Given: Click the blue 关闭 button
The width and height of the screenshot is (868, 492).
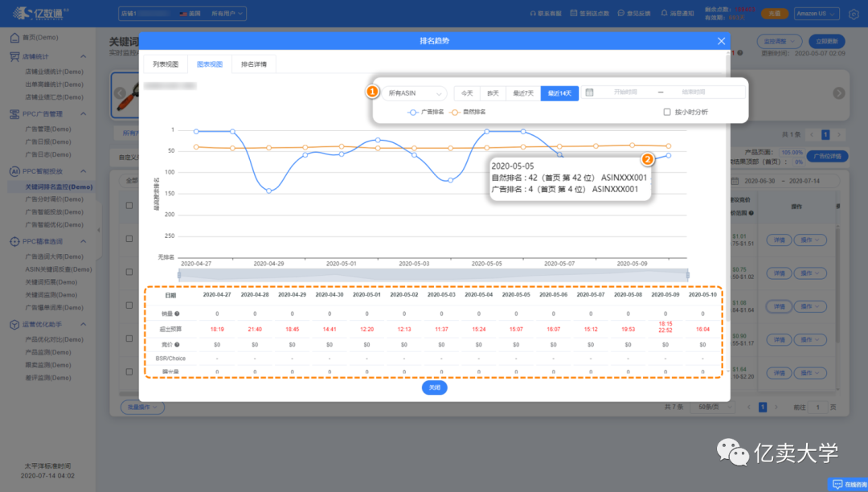Looking at the screenshot, I should [x=435, y=387].
